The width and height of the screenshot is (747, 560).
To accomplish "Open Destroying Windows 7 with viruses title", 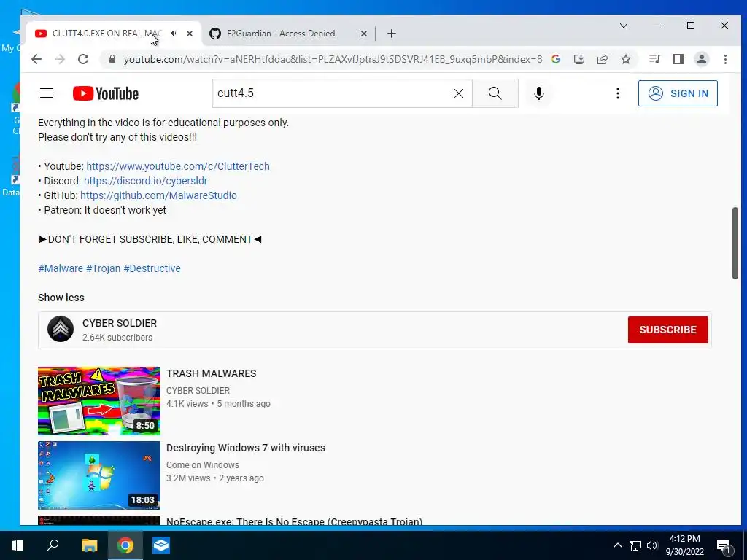I will [x=245, y=448].
